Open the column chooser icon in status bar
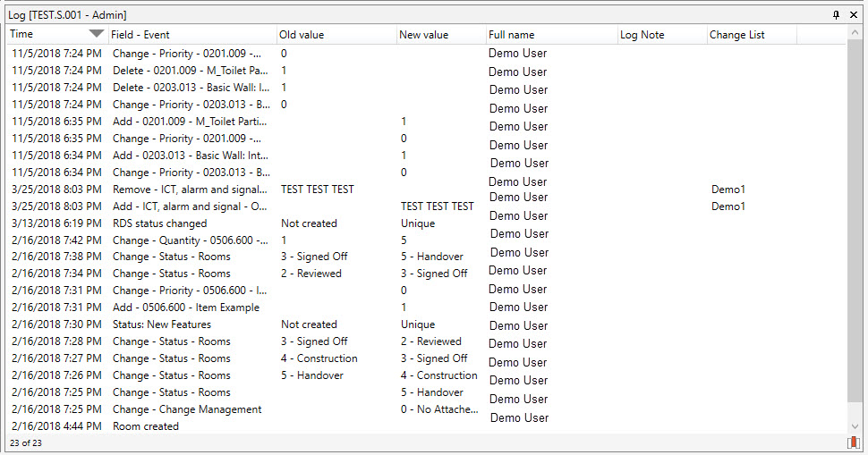Image resolution: width=868 pixels, height=455 pixels. click(853, 442)
